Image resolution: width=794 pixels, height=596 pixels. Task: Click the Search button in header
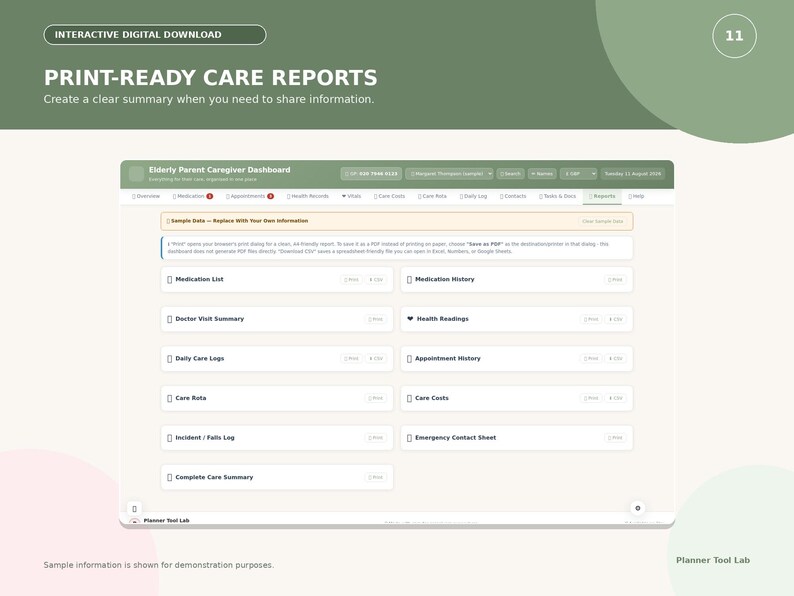(x=510, y=174)
